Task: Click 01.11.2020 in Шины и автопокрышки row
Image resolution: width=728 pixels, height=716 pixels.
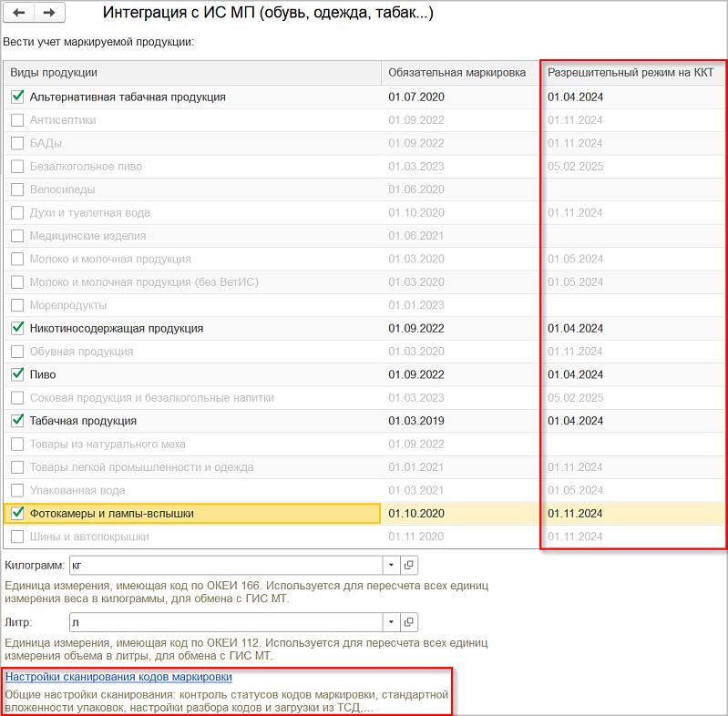Action: point(416,537)
